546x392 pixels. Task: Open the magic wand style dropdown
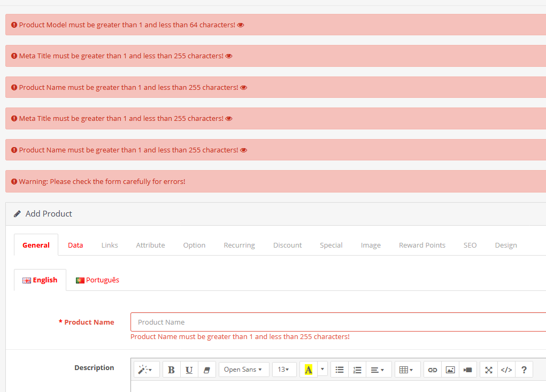click(x=147, y=370)
